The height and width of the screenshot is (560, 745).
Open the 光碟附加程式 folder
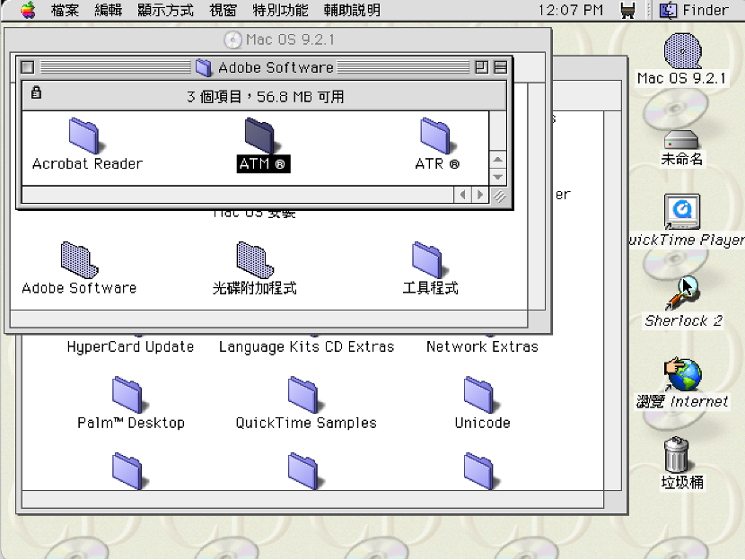click(x=255, y=259)
